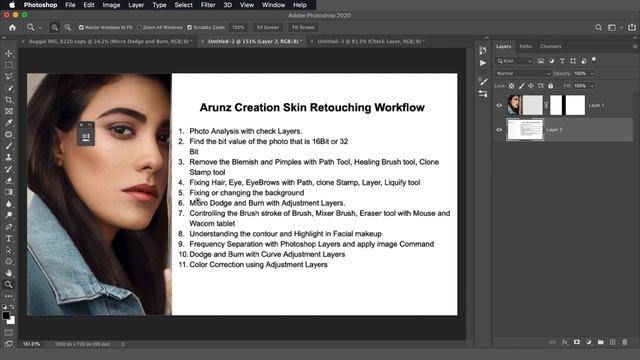Image resolution: width=640 pixels, height=360 pixels.
Task: Select the Path Selection tool
Action: (x=9, y=250)
